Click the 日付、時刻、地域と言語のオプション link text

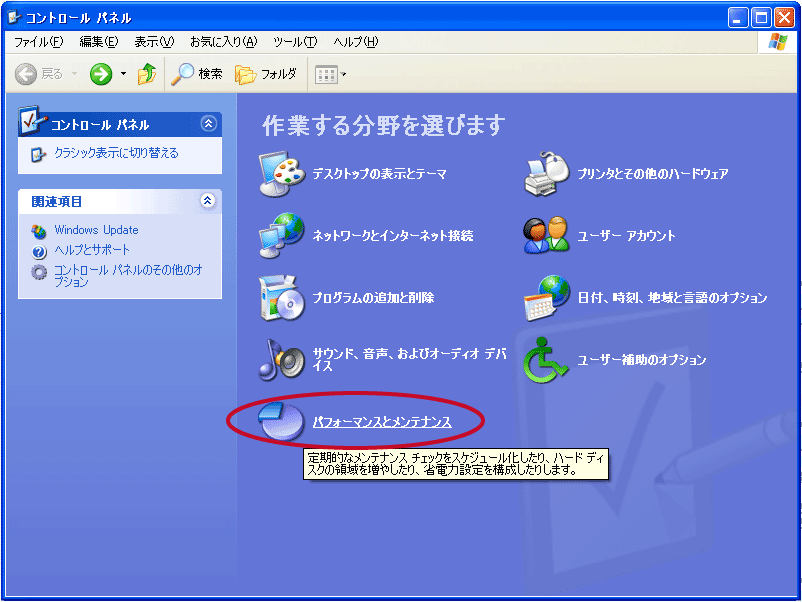click(673, 298)
